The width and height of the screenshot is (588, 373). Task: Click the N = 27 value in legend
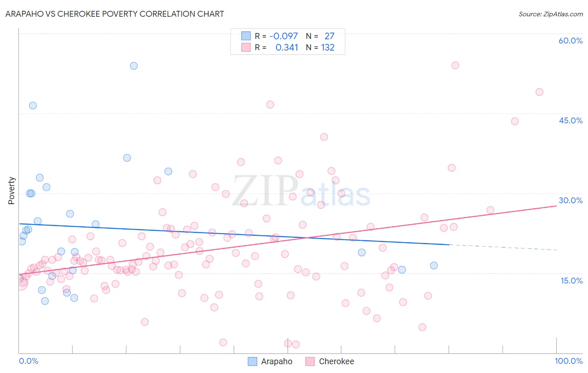click(x=320, y=36)
